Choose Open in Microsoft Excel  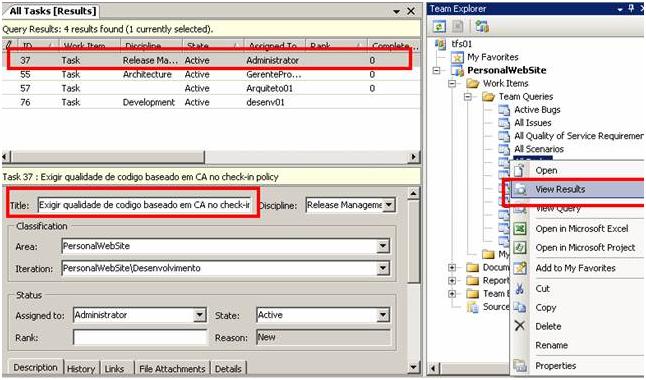(582, 228)
